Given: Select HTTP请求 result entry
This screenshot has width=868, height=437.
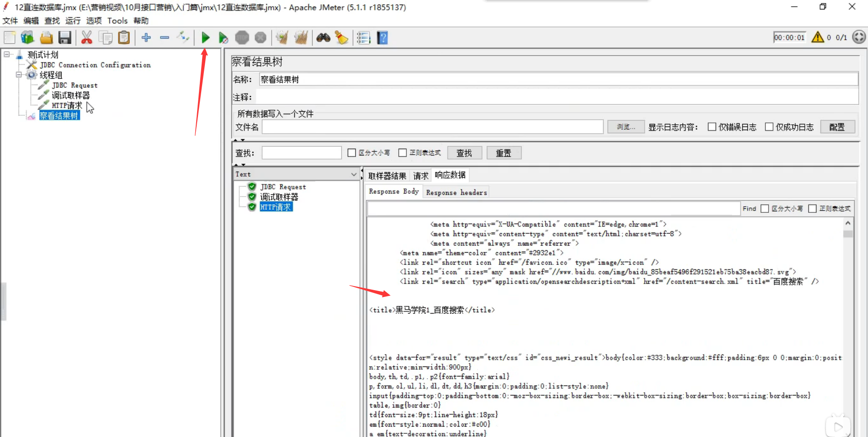Looking at the screenshot, I should point(276,207).
